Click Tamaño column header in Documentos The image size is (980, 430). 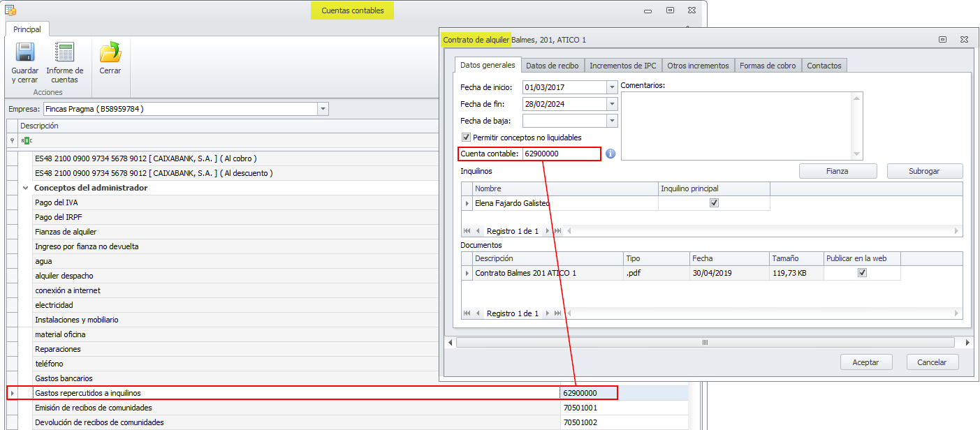point(796,258)
